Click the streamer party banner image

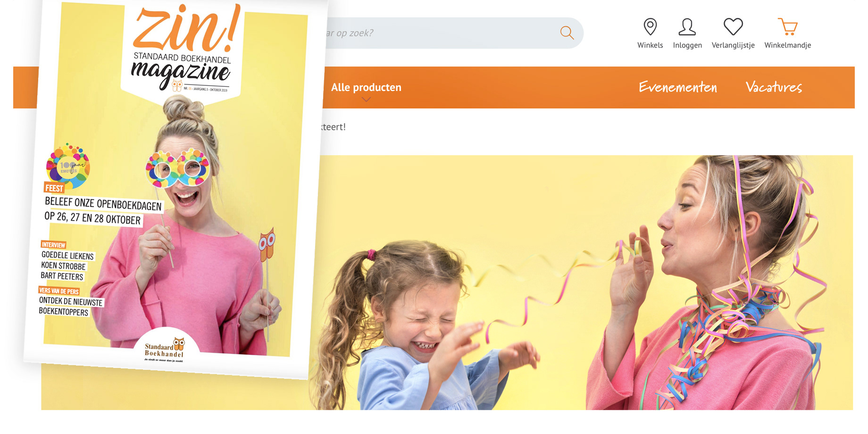coord(585,282)
